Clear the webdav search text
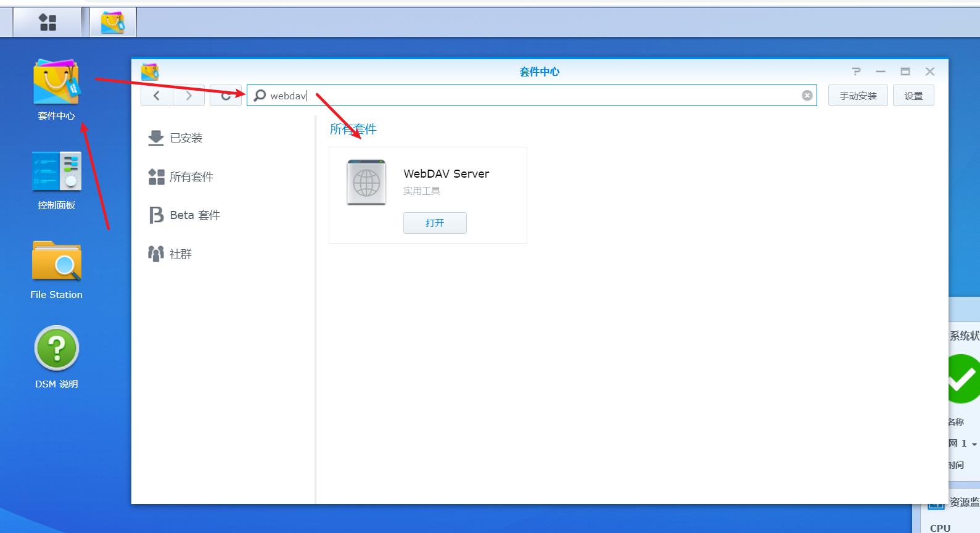This screenshot has height=533, width=980. coord(807,96)
